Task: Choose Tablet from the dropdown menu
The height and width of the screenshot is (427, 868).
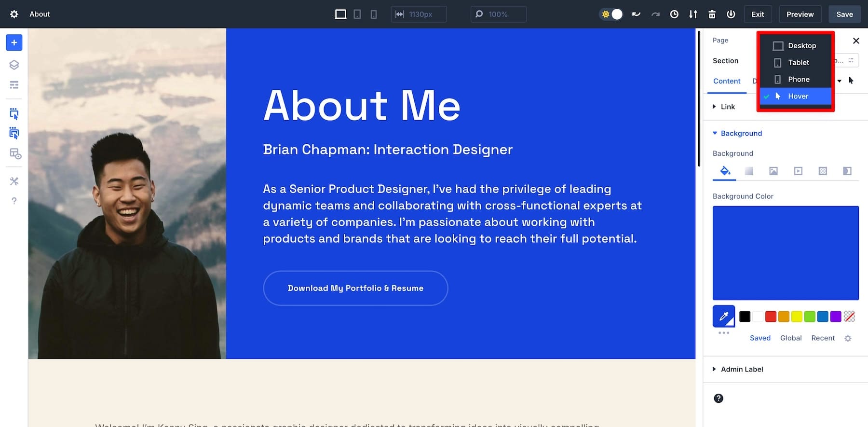Action: click(798, 62)
